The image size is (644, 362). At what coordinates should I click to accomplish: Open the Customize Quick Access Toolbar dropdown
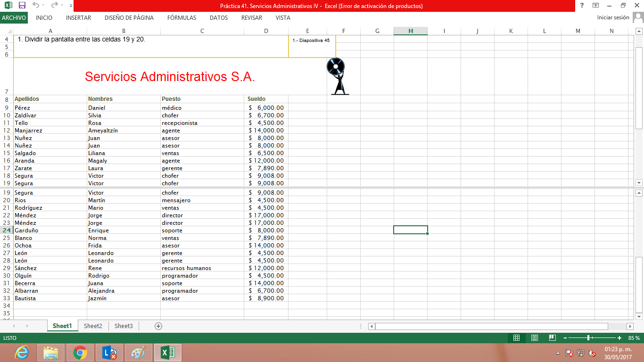71,6
